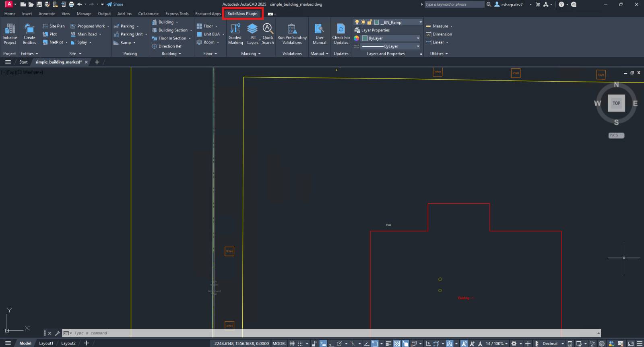This screenshot has height=347, width=644.
Task: Open the Parking Unit dropdown
Action: click(x=146, y=34)
